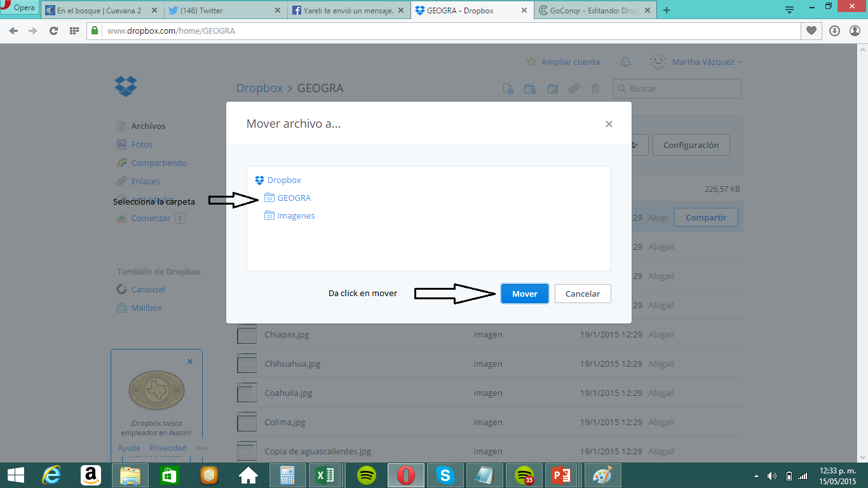Click the Configuración button

[x=691, y=145]
